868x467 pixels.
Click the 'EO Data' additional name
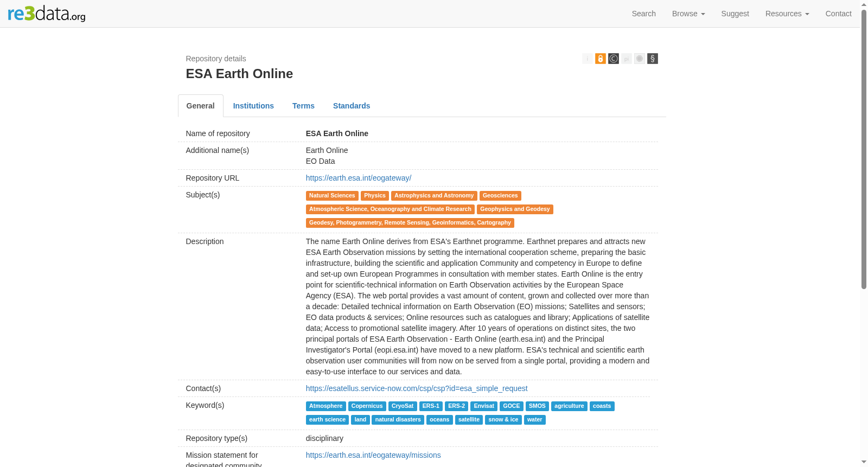tap(321, 161)
